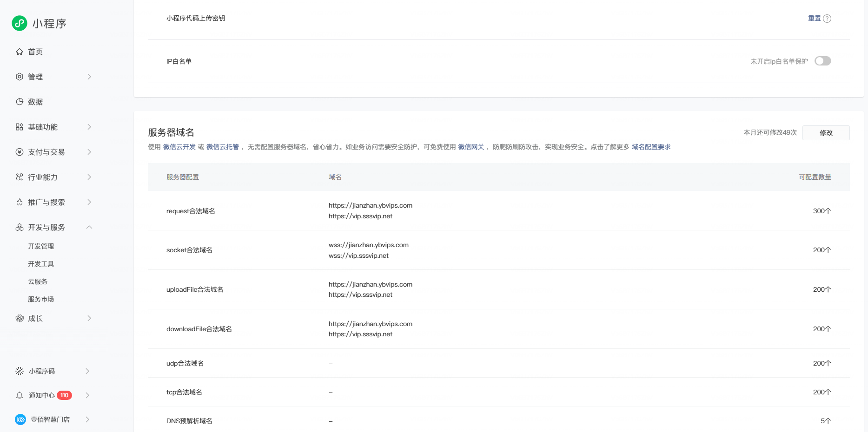Click the request合法域名 row label

191,211
